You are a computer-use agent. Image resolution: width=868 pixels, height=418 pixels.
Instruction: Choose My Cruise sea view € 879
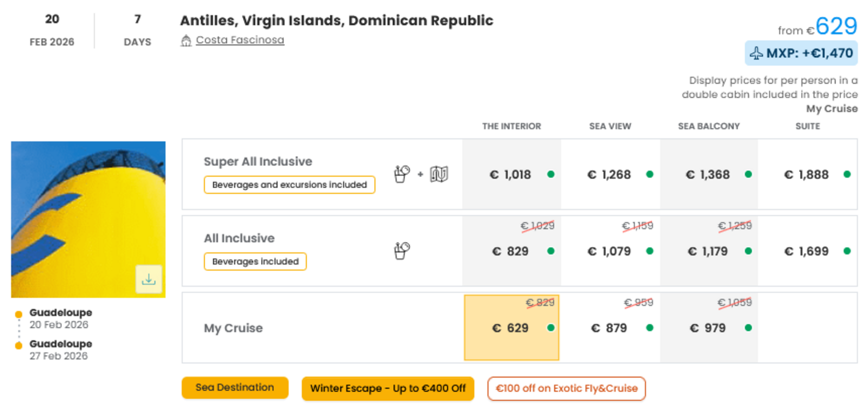[x=610, y=328]
